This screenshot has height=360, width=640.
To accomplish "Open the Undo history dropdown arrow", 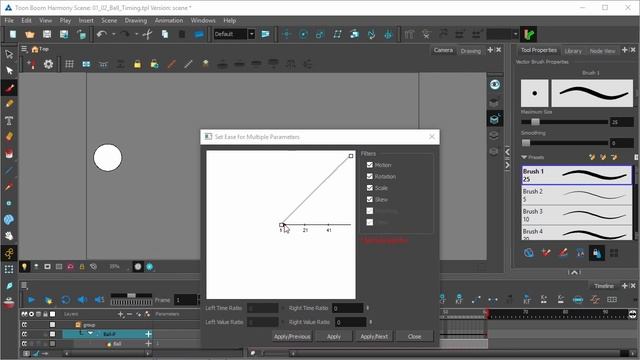I will coord(113,35).
